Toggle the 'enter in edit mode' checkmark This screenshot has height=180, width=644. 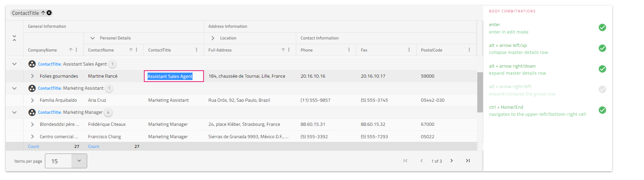coord(602,28)
